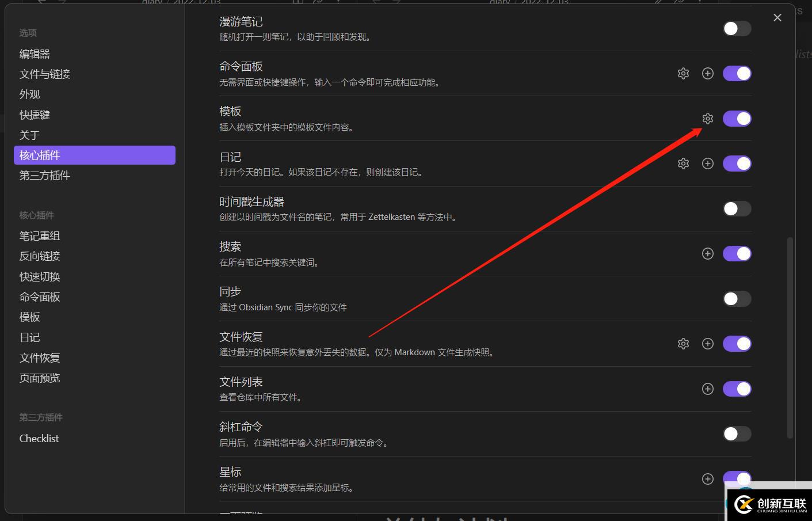Open 反向链接 plugin options in sidebar
Image resolution: width=812 pixels, height=521 pixels.
[94, 256]
